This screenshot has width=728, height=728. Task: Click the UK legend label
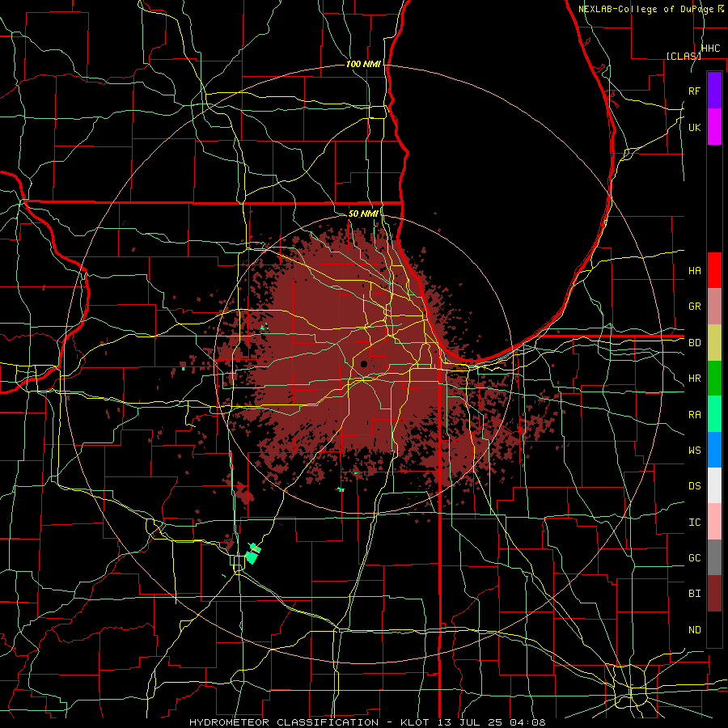[x=695, y=127]
